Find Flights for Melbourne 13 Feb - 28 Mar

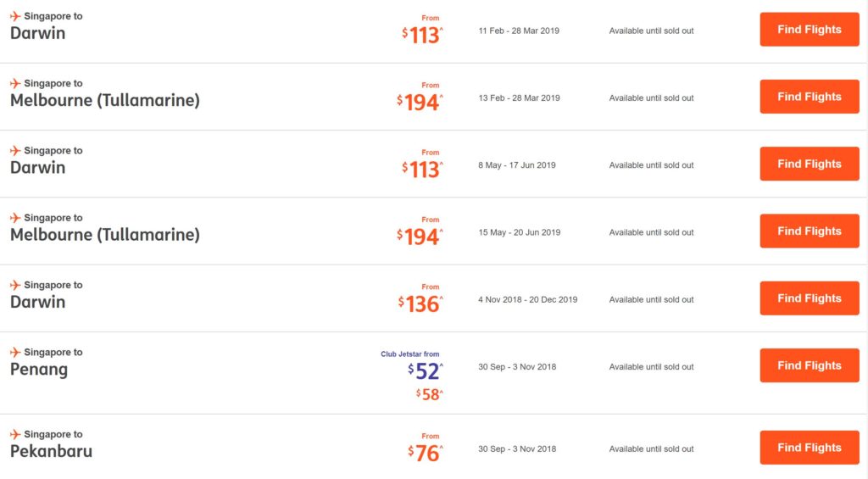[810, 97]
